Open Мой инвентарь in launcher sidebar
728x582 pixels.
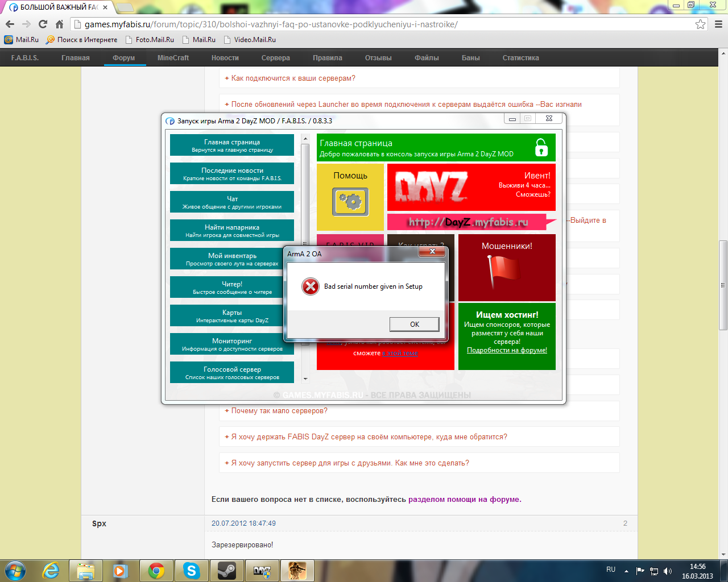(232, 259)
